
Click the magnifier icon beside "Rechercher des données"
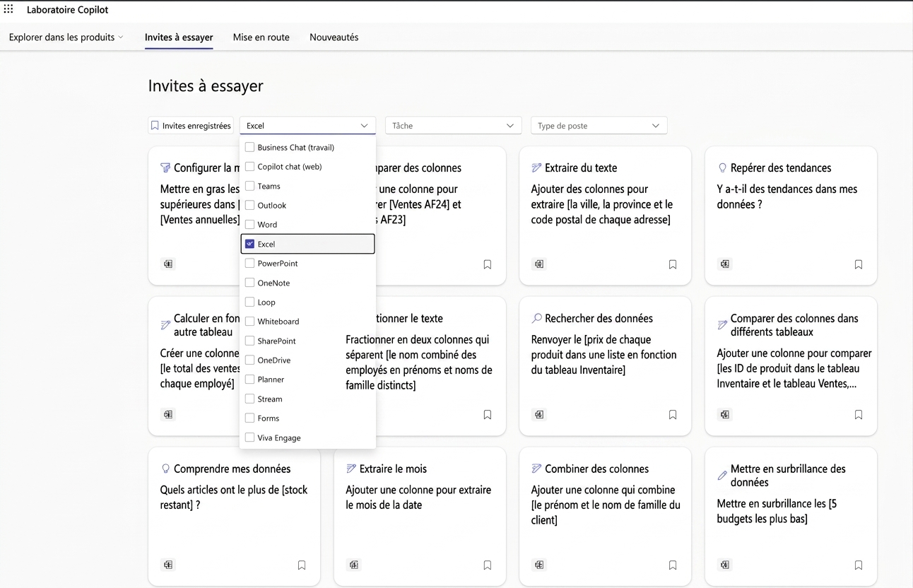pos(537,319)
